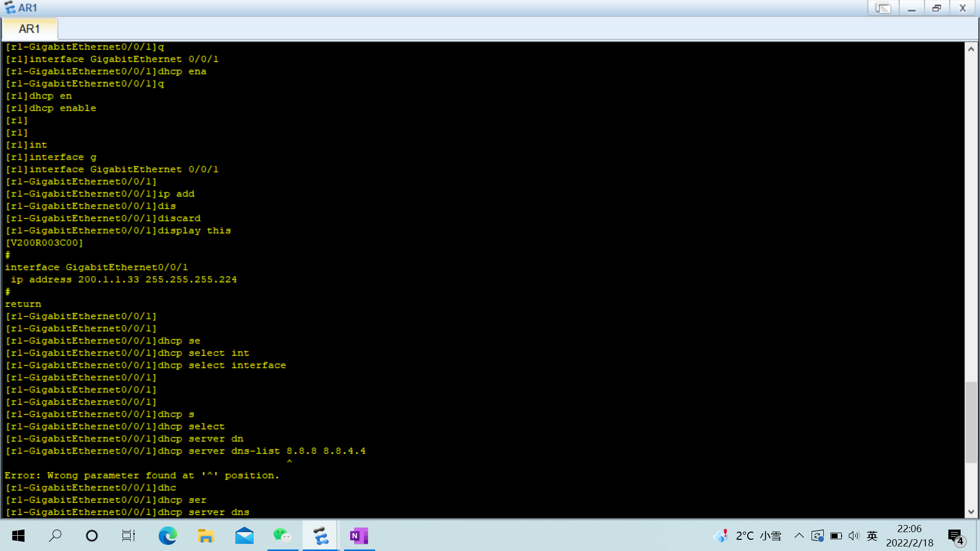Screen dimensions: 980x551
Task: Open the volume speaker control
Action: tap(854, 536)
